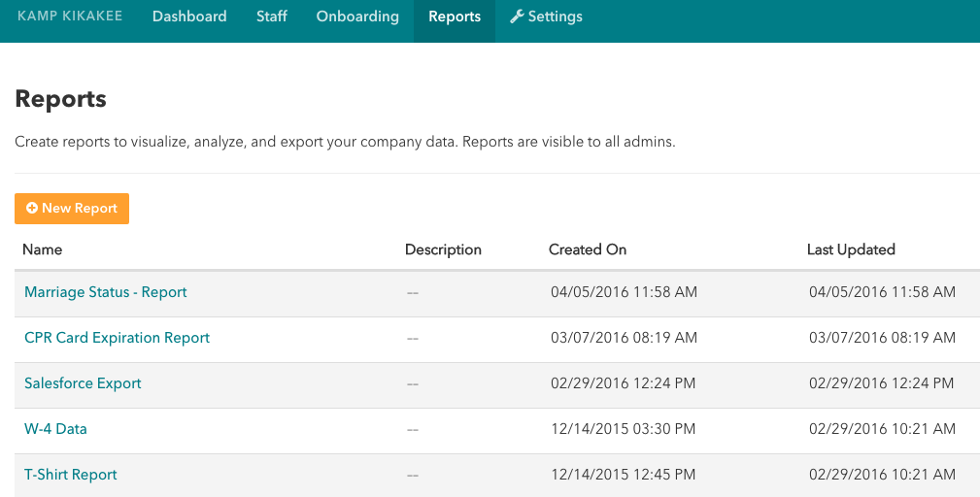Click the Description column header
The height and width of the screenshot is (497, 980).
click(443, 249)
